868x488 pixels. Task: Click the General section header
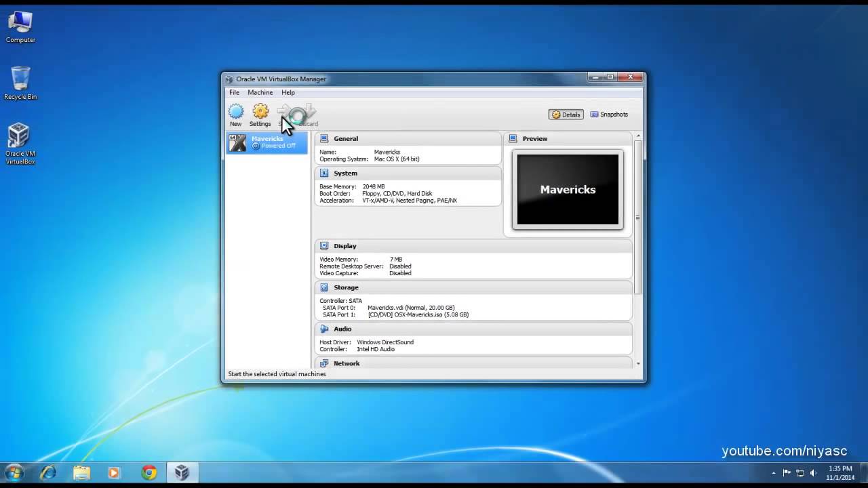(408, 138)
